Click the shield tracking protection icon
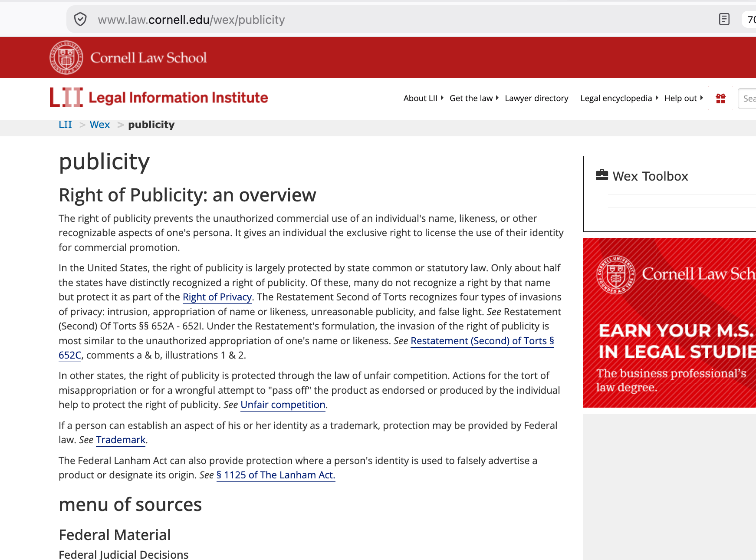 [80, 20]
